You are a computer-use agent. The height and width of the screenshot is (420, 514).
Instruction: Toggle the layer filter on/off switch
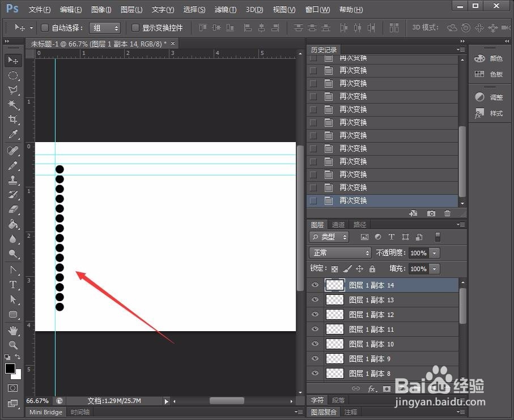(437, 237)
